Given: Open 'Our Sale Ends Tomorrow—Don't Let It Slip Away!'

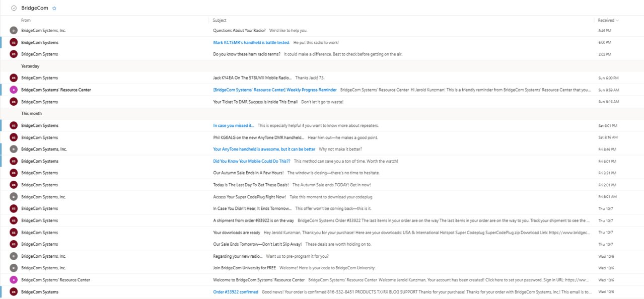Looking at the screenshot, I should pyautogui.click(x=257, y=244).
